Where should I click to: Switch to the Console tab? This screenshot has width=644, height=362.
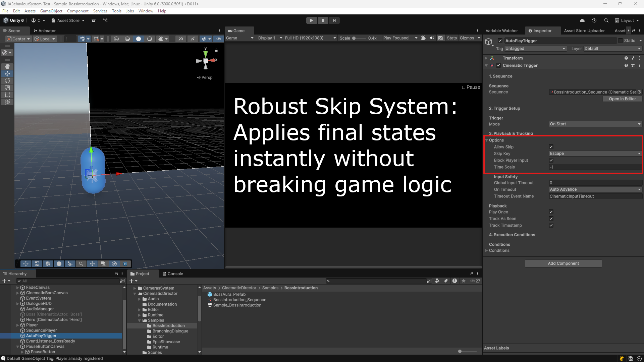point(173,274)
